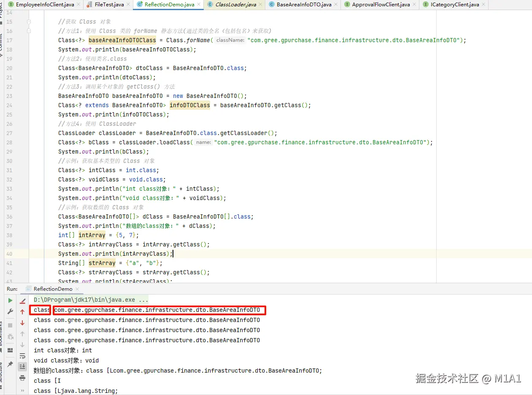Viewport: 532px width, 395px height.
Task: Click the ReflectionDemo.java class icon
Action: (x=140, y=5)
